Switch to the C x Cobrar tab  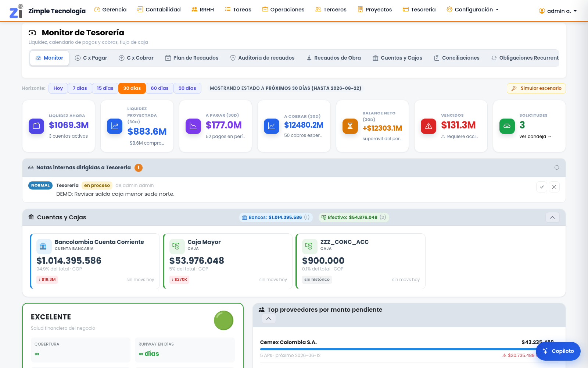coord(136,58)
